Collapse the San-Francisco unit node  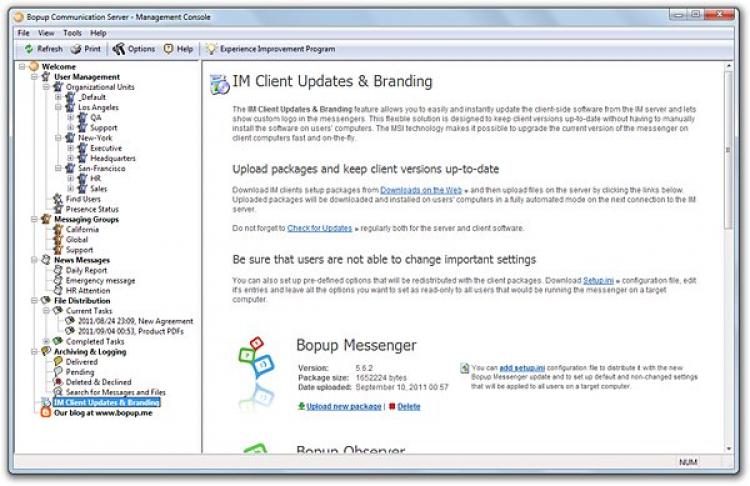[x=58, y=168]
